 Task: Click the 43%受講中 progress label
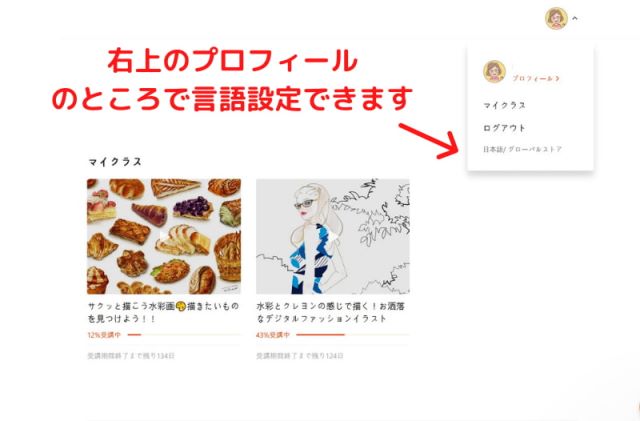click(x=273, y=335)
